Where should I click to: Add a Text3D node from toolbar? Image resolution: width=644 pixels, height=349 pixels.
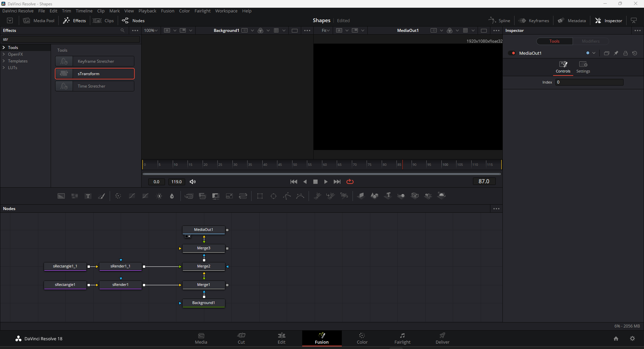click(x=388, y=196)
